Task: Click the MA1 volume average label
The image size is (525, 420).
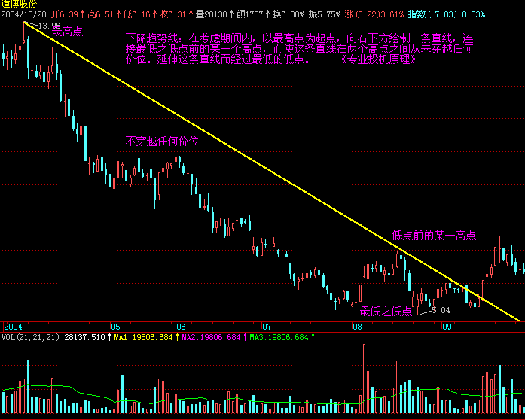Action: click(143, 337)
